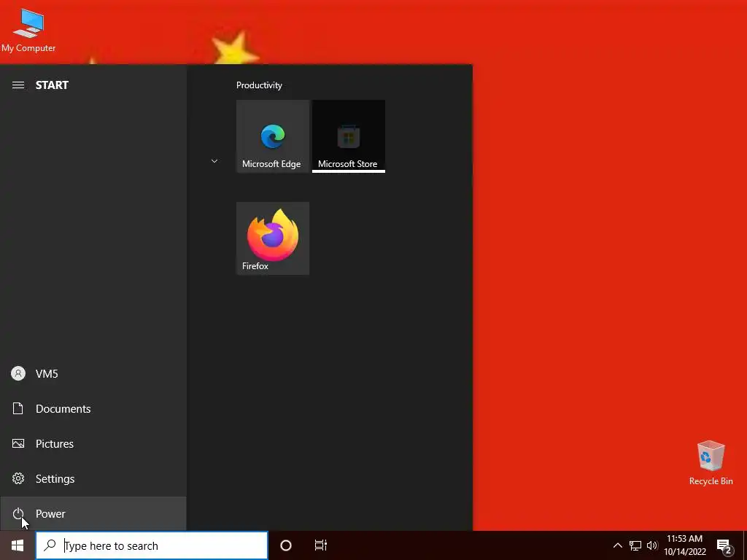Open the Microsoft Edge tile
This screenshot has height=560, width=747.
(x=273, y=136)
